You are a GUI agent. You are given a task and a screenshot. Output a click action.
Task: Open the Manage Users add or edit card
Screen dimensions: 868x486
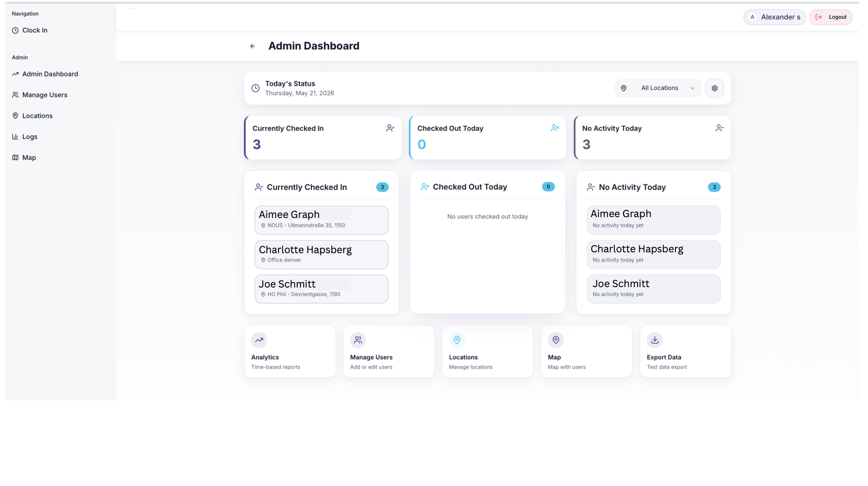click(x=389, y=351)
